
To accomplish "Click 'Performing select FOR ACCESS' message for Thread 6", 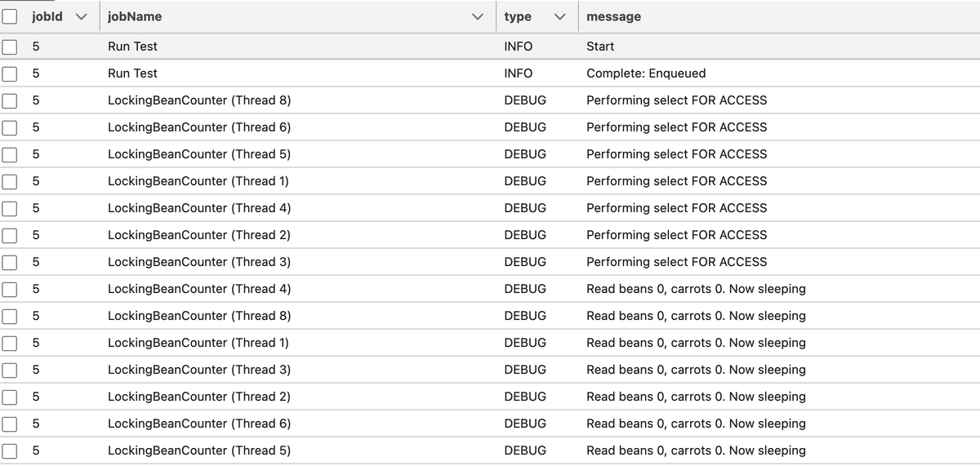I will point(677,127).
